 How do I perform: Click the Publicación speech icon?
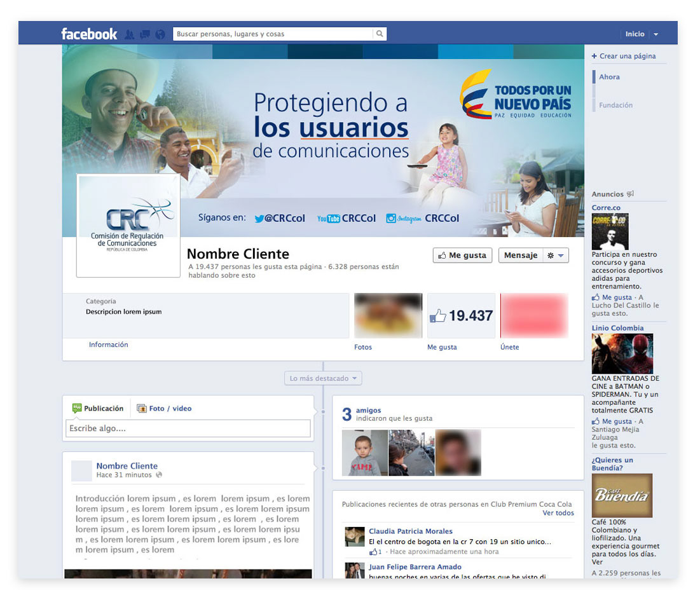click(77, 408)
